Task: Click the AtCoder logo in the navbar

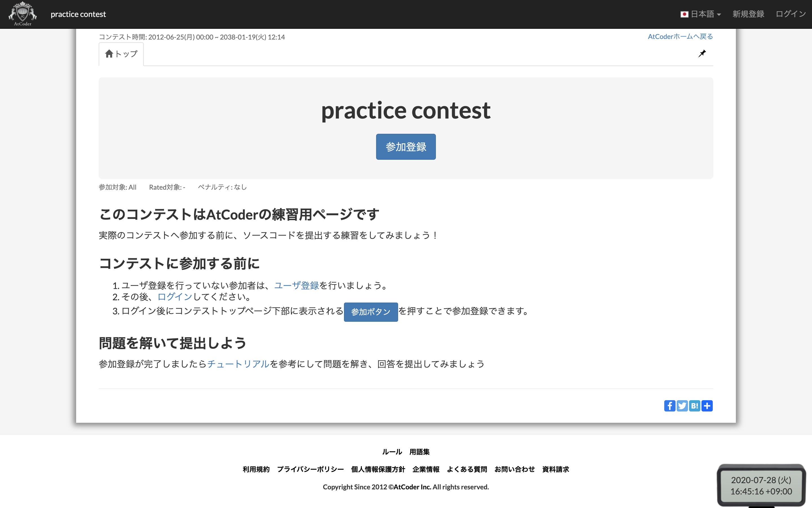Action: [x=23, y=14]
